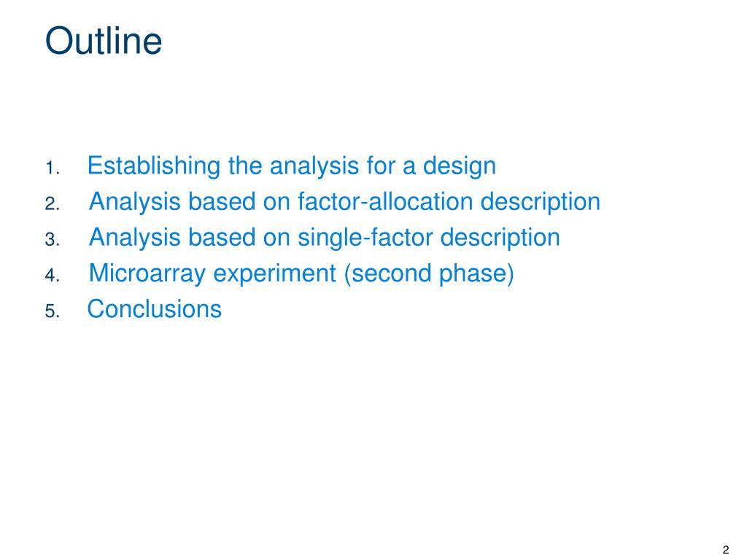Select list number 5 marker
The image size is (747, 560).
(x=53, y=311)
